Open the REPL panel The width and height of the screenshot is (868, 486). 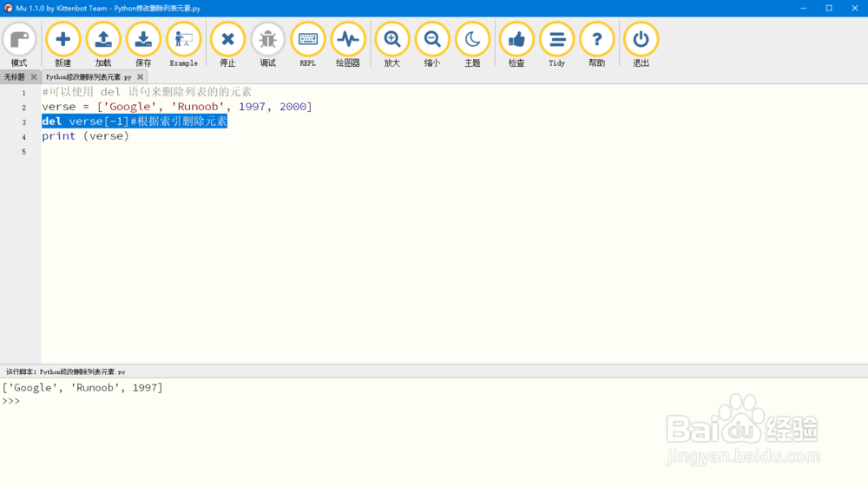pos(308,45)
